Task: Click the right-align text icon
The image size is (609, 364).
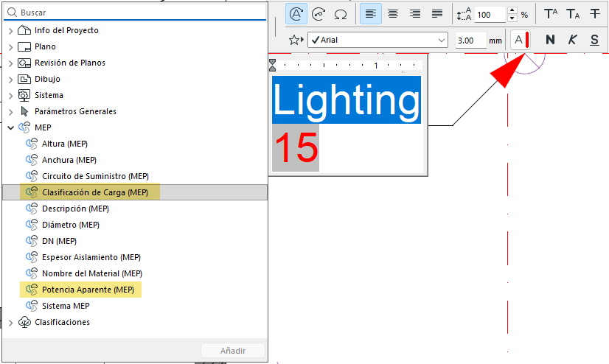Action: coord(415,14)
